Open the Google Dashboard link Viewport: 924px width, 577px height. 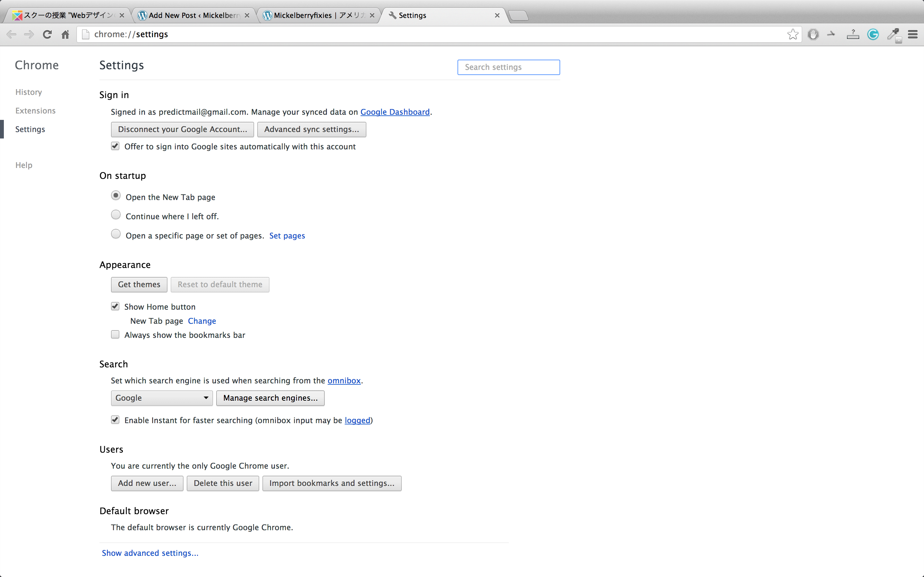pos(395,112)
